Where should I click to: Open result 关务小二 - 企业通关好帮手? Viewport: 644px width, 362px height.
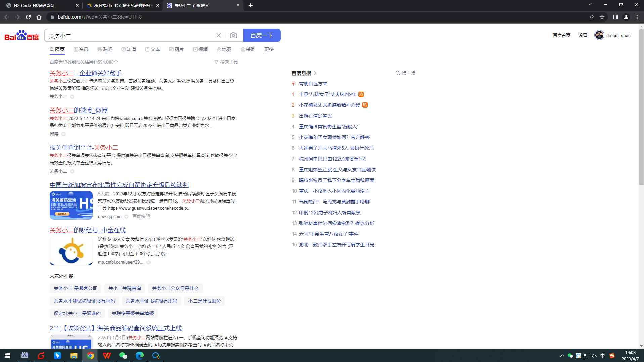point(86,73)
